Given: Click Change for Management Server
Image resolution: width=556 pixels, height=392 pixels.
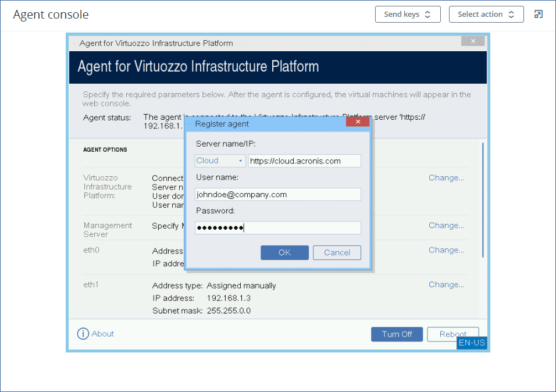Looking at the screenshot, I should (446, 226).
